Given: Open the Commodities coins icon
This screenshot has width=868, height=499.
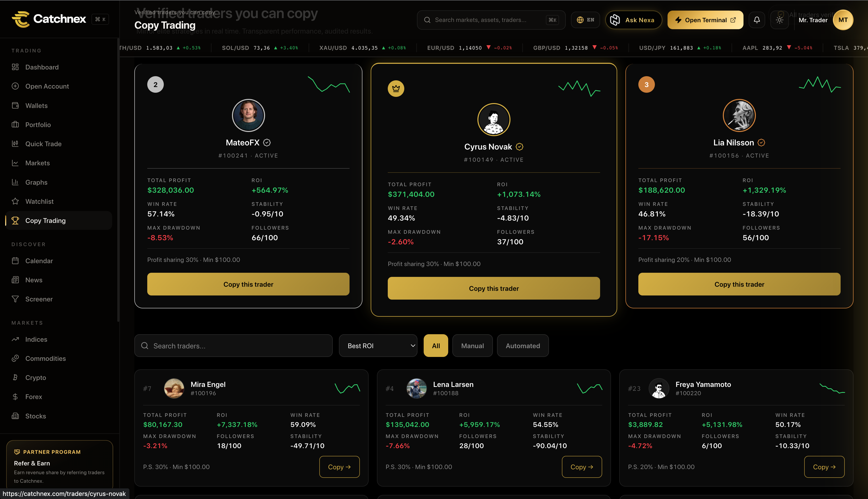Looking at the screenshot, I should pyautogui.click(x=15, y=358).
